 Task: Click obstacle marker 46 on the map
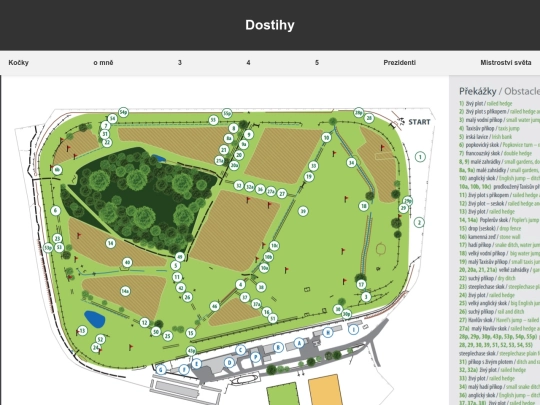[x=215, y=306]
